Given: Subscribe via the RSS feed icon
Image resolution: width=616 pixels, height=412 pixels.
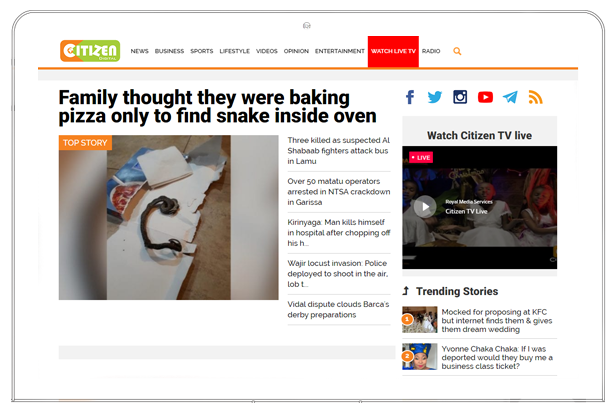Looking at the screenshot, I should click(x=535, y=97).
